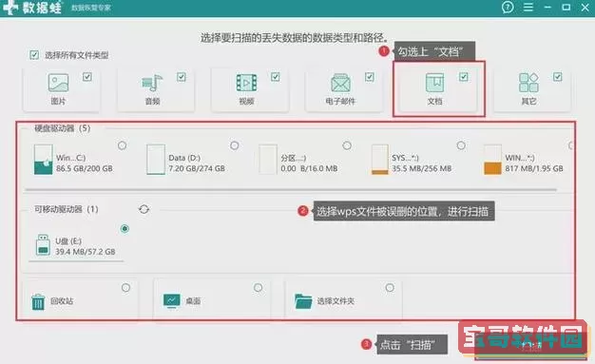The image size is (595, 364).
Task: Click the 可移动驱动器 (1) heading
Action: click(66, 209)
